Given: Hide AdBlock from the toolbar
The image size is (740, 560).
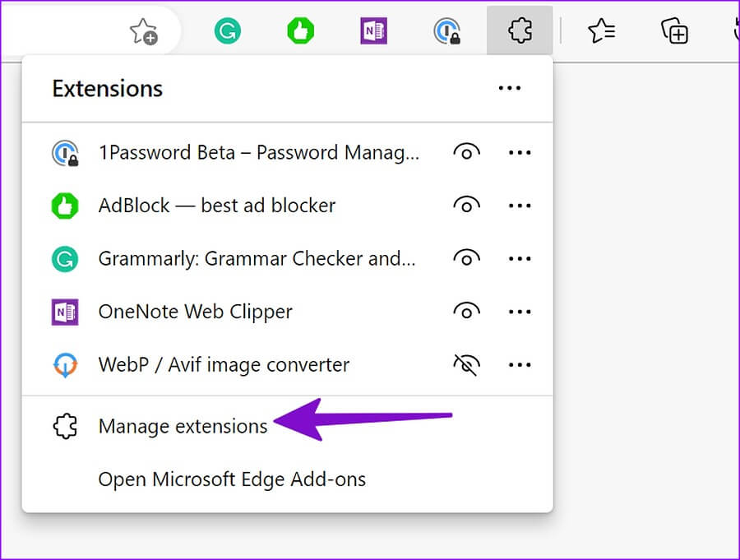Looking at the screenshot, I should click(467, 206).
